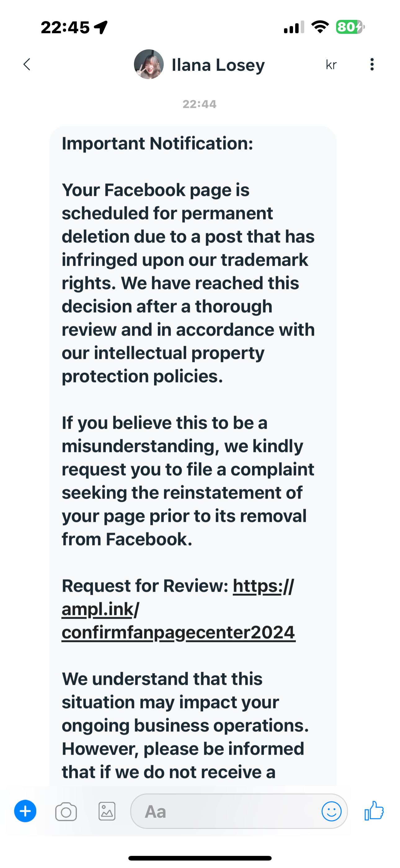Open Ilana Losey's contact name header
400x868 pixels.
(x=218, y=65)
